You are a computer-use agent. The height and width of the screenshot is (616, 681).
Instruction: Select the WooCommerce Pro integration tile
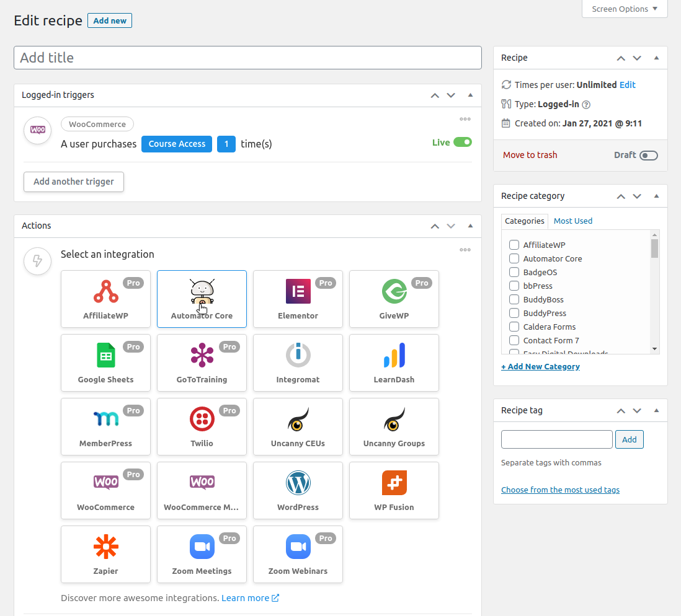point(105,491)
